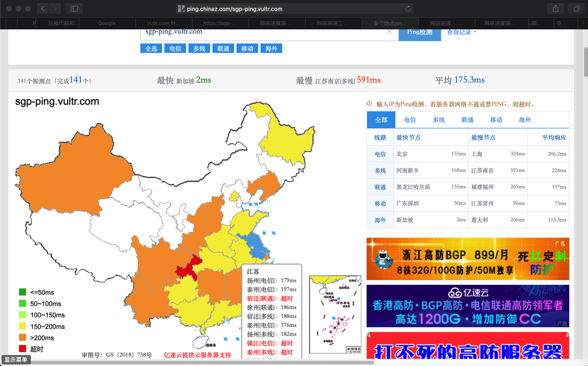
Task: Clear the domain input with the X icon
Action: [x=389, y=32]
